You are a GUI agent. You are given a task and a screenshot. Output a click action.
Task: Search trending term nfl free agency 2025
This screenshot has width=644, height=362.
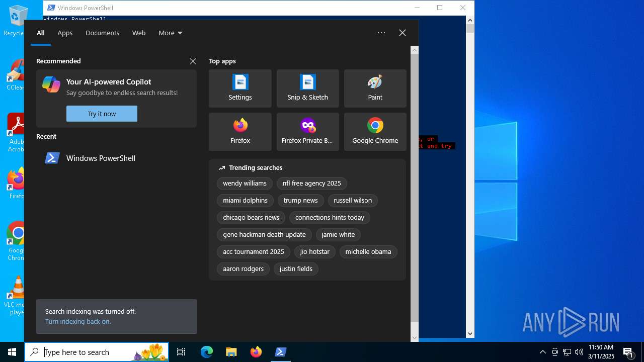click(x=311, y=184)
